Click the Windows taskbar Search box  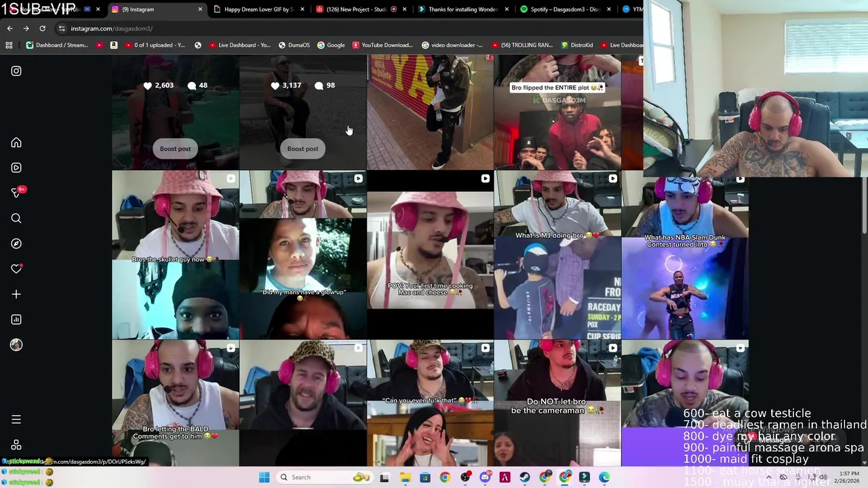click(x=324, y=477)
